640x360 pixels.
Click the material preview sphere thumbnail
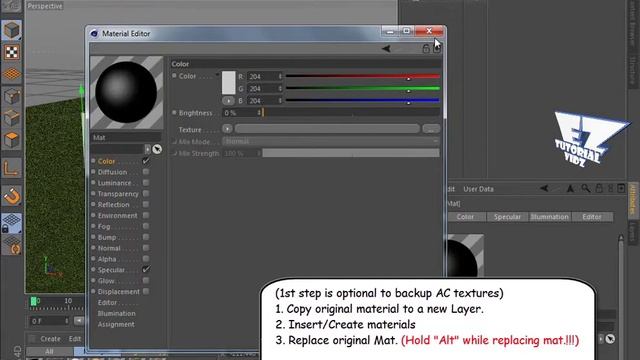click(127, 93)
